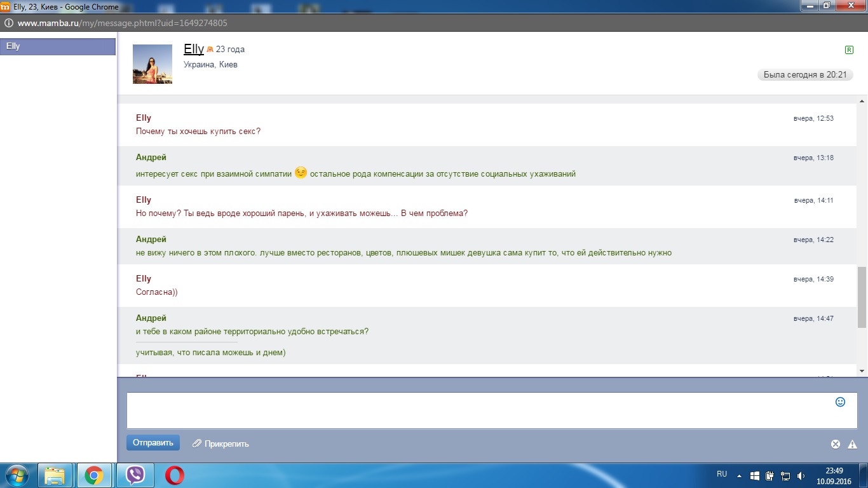Click the RU language indicator
This screenshot has width=868, height=488.
coord(722,474)
